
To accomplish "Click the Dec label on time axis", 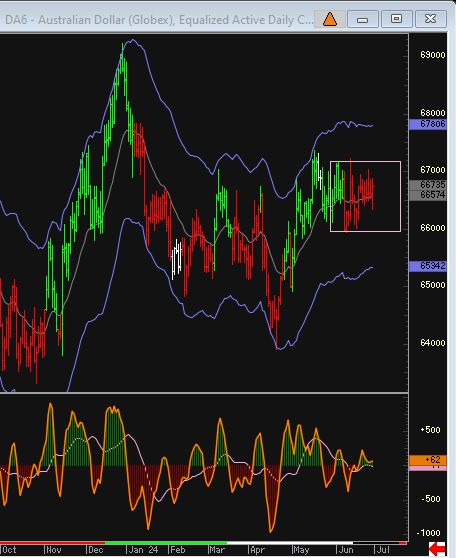I will tap(96, 550).
